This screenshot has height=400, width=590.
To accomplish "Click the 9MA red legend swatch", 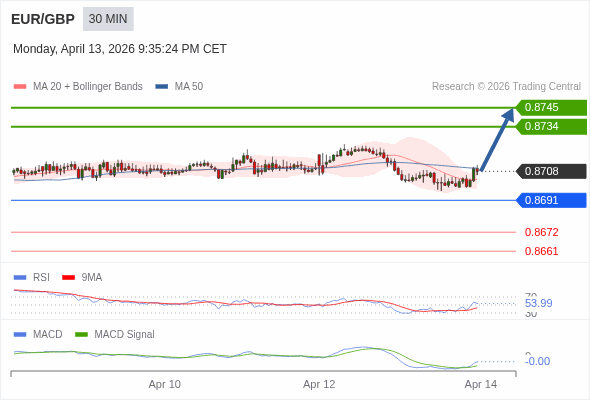I will coord(68,278).
